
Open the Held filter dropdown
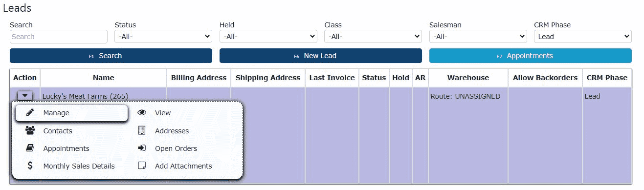(268, 37)
